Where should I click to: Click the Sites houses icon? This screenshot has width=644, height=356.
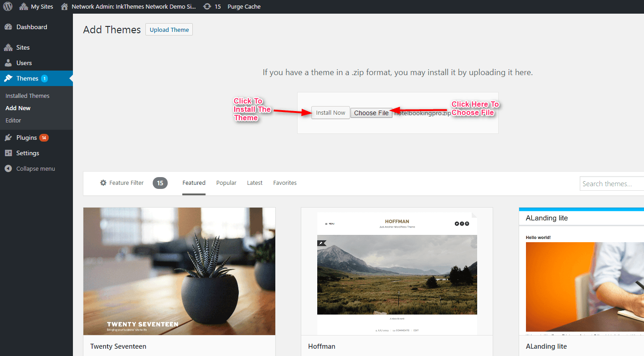[x=8, y=47]
